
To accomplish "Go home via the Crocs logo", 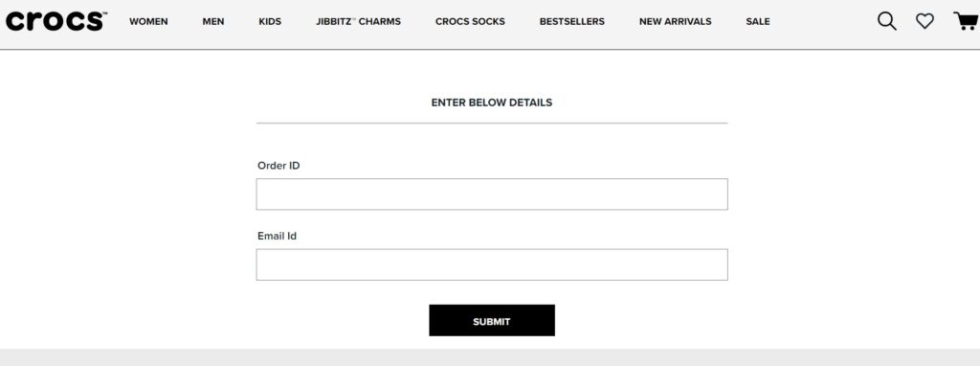I will coord(56,21).
